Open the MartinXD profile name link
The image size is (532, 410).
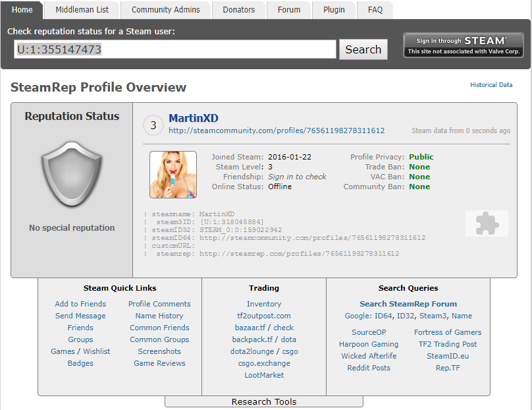194,118
